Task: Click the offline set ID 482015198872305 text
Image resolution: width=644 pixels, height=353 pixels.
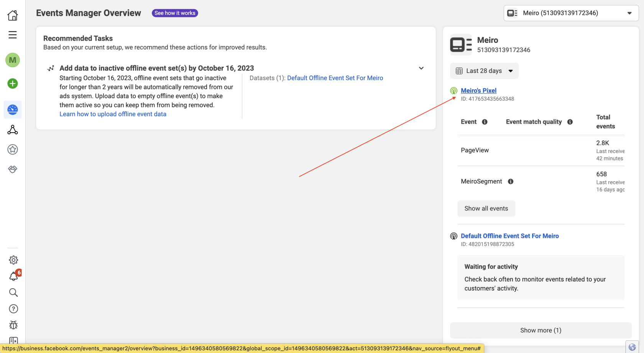Action: pyautogui.click(x=487, y=244)
